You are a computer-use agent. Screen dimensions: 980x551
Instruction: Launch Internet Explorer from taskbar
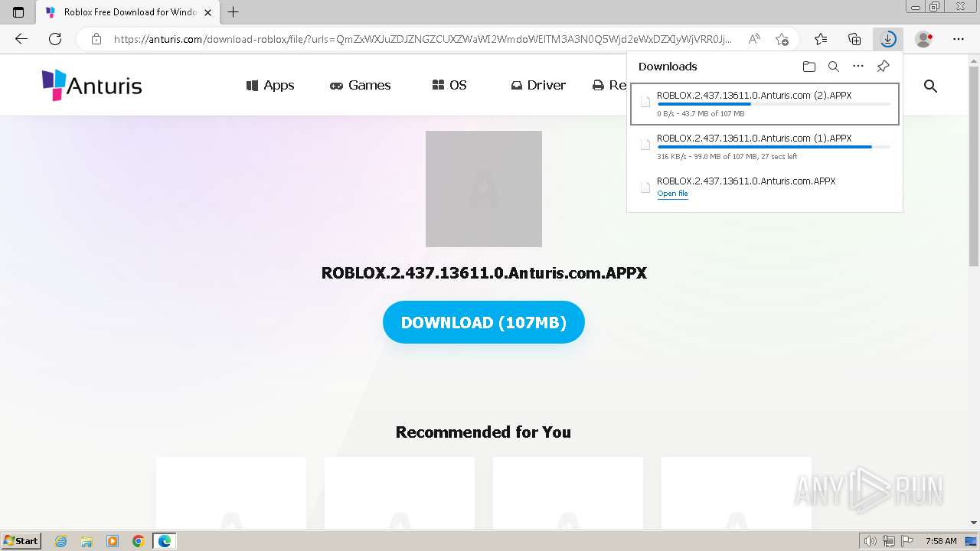tap(61, 541)
